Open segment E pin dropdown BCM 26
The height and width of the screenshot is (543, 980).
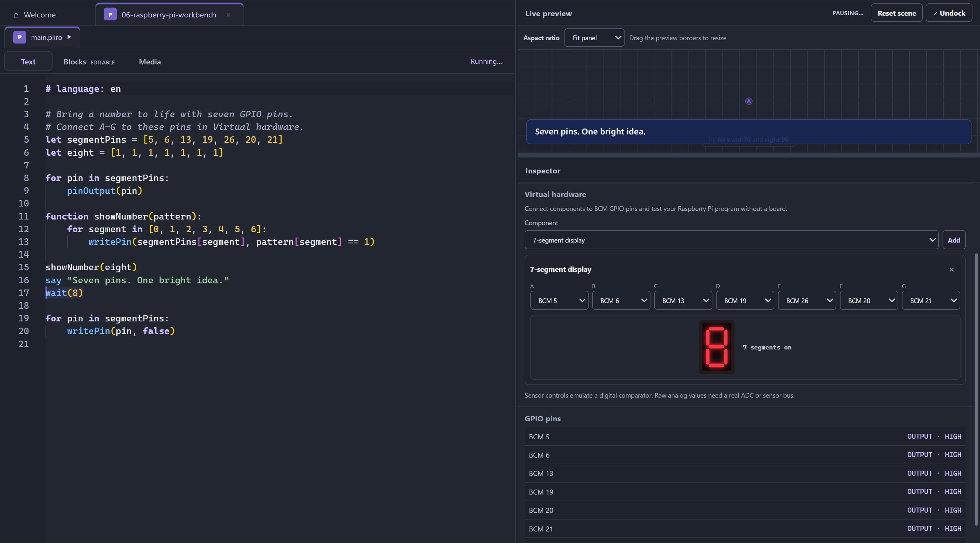pos(807,301)
